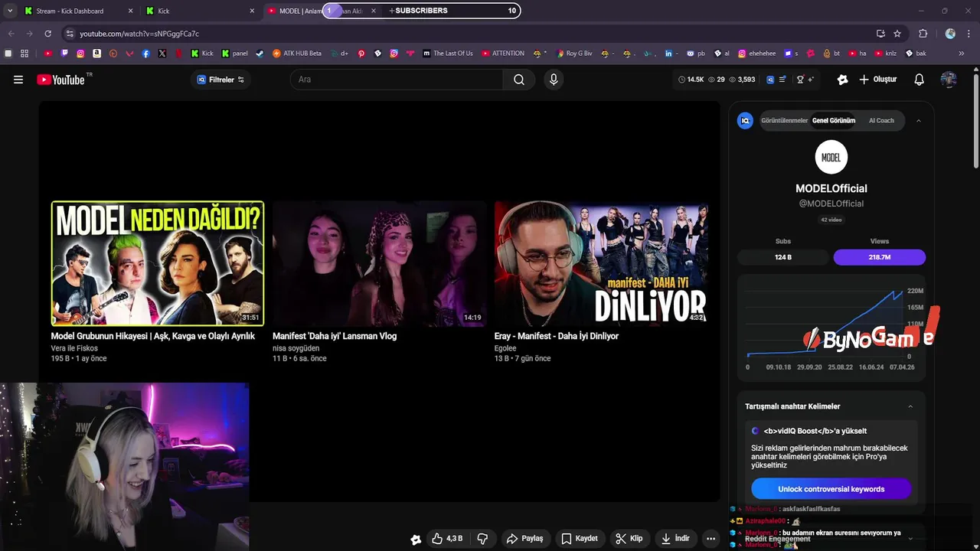Open the Chrome three-dot menu
Viewport: 980px width, 551px height.
pyautogui.click(x=970, y=34)
